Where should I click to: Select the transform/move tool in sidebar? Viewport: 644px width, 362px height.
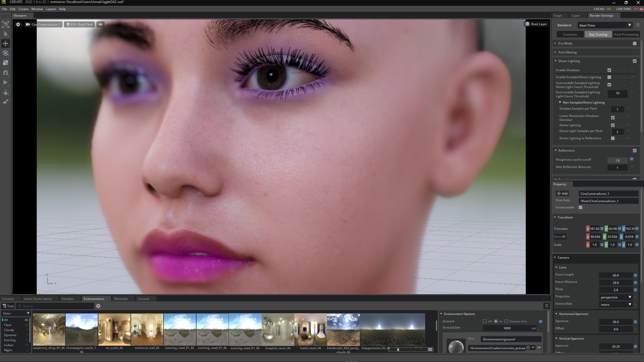pos(6,43)
